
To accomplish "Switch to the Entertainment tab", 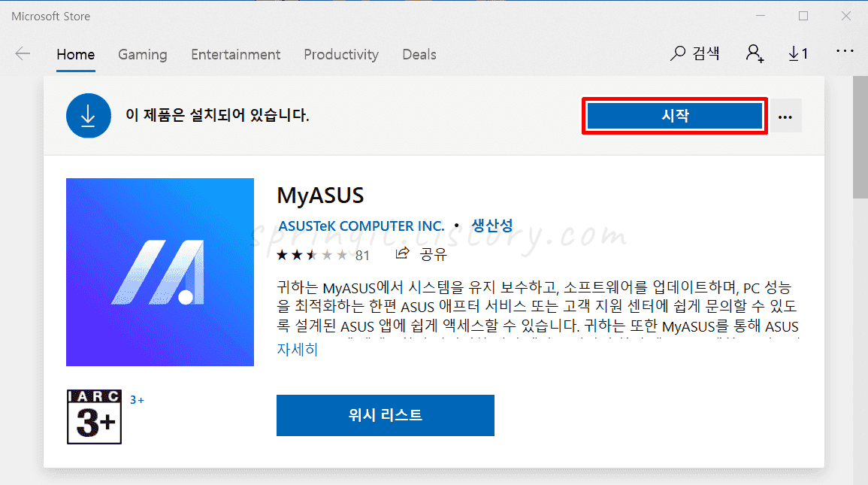I will 236,55.
